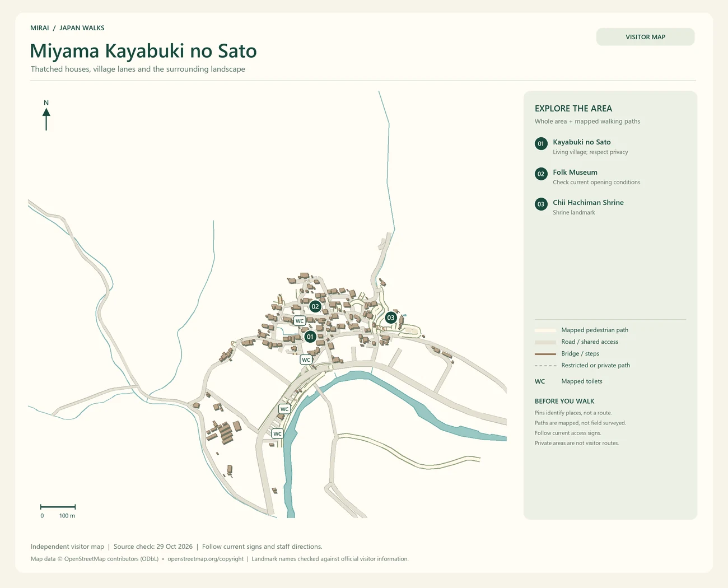728x588 pixels.
Task: Click the 'Independent visitor map' footer text
Action: click(x=67, y=547)
